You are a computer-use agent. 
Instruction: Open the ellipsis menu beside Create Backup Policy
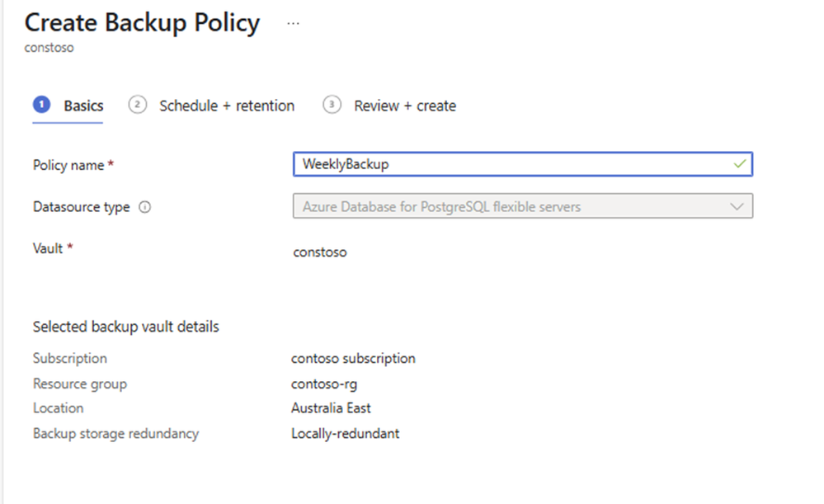click(294, 24)
